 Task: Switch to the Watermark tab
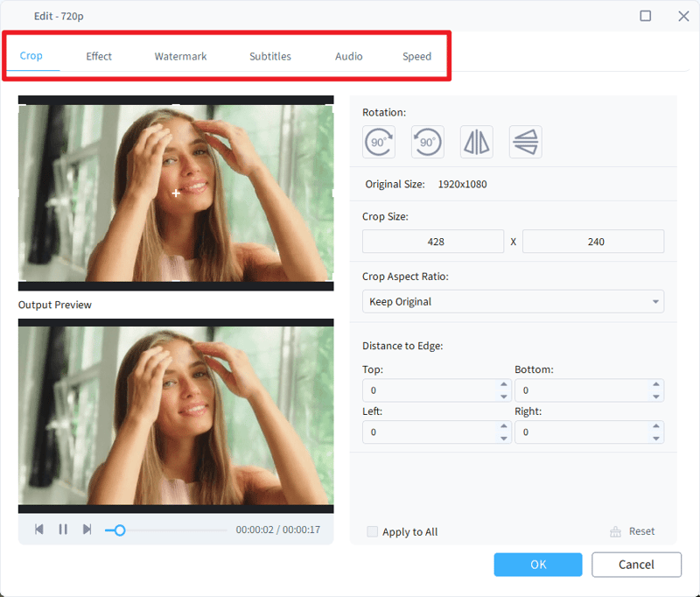coord(180,56)
